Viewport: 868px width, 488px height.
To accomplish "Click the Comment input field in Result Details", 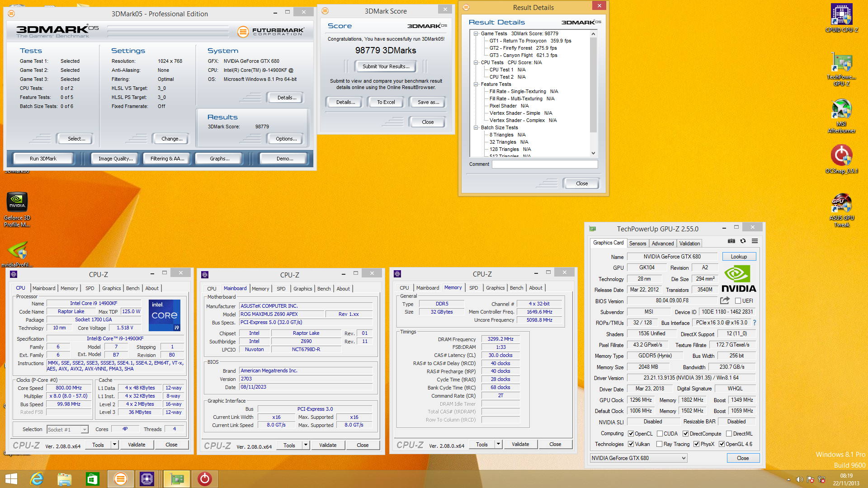I will point(545,164).
